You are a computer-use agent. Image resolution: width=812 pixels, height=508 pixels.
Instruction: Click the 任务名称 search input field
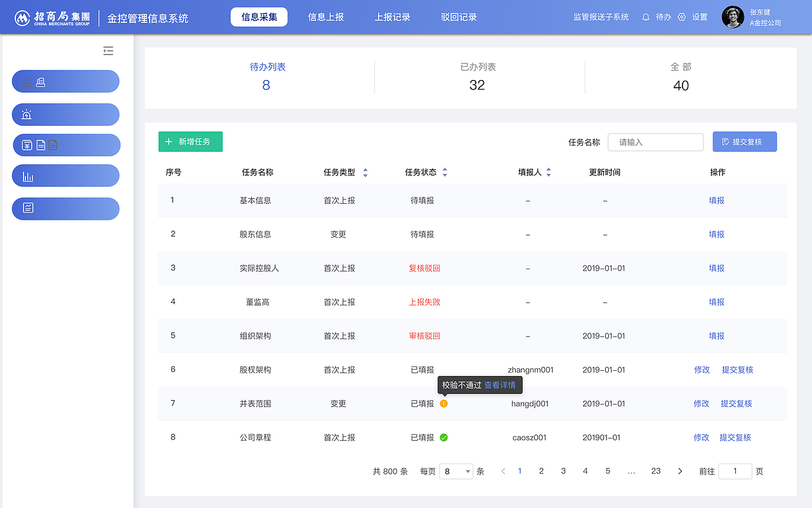point(655,142)
